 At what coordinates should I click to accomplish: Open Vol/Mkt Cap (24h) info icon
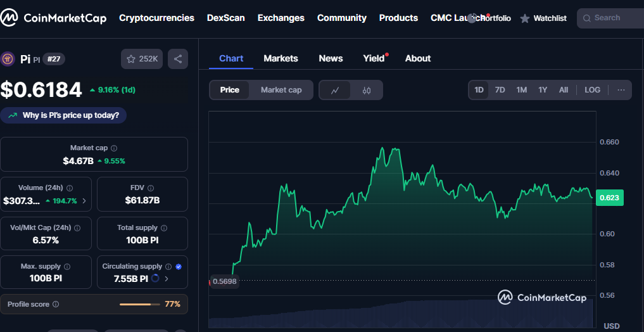[77, 227]
